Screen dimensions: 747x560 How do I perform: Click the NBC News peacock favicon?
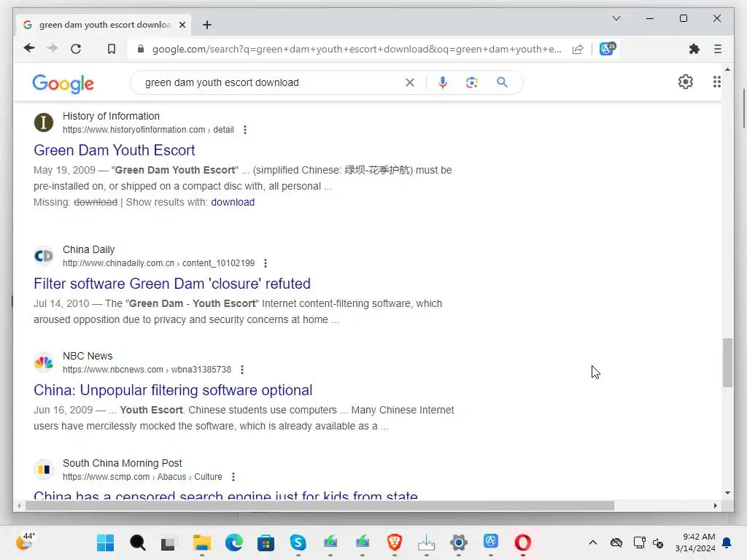(43, 362)
